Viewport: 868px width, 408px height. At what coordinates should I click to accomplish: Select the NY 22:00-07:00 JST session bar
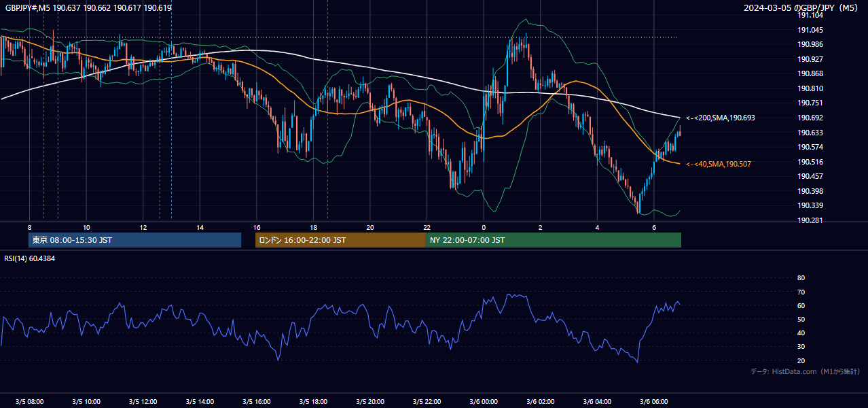click(x=554, y=240)
